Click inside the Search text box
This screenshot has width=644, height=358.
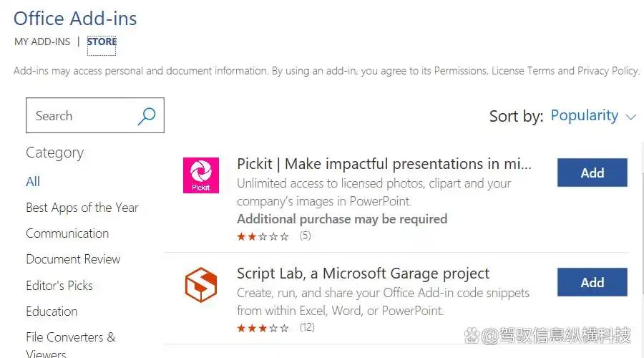pyautogui.click(x=82, y=115)
